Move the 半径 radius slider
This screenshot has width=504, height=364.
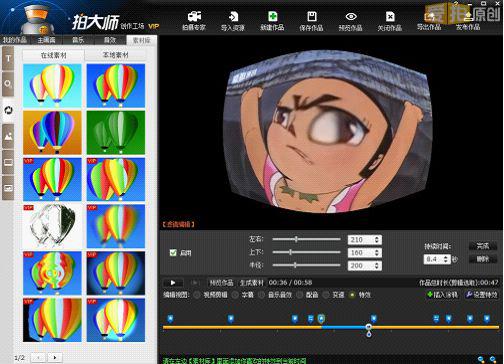tap(295, 265)
